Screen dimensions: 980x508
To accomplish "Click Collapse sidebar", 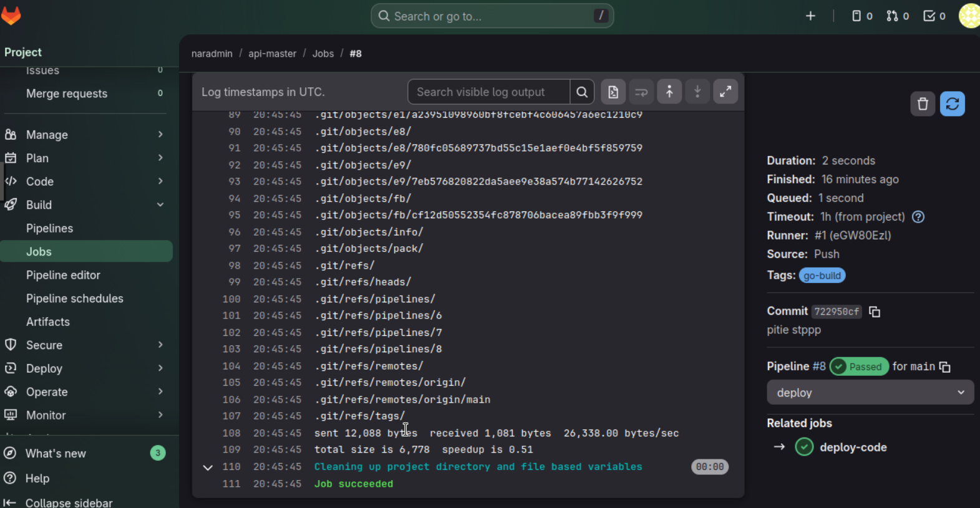I will pos(69,502).
